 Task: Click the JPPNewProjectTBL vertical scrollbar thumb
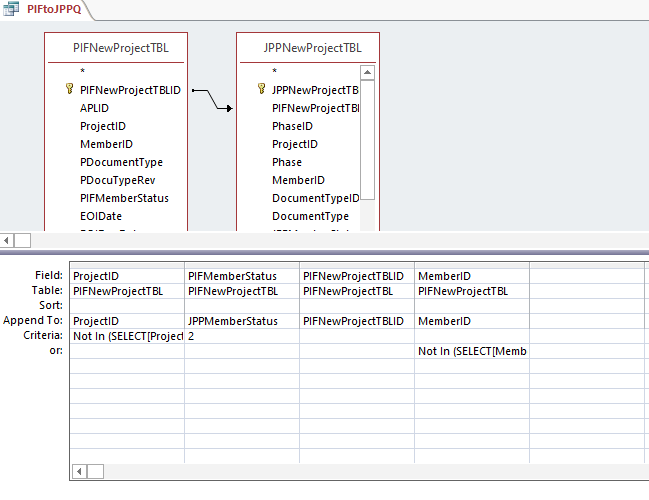click(367, 139)
